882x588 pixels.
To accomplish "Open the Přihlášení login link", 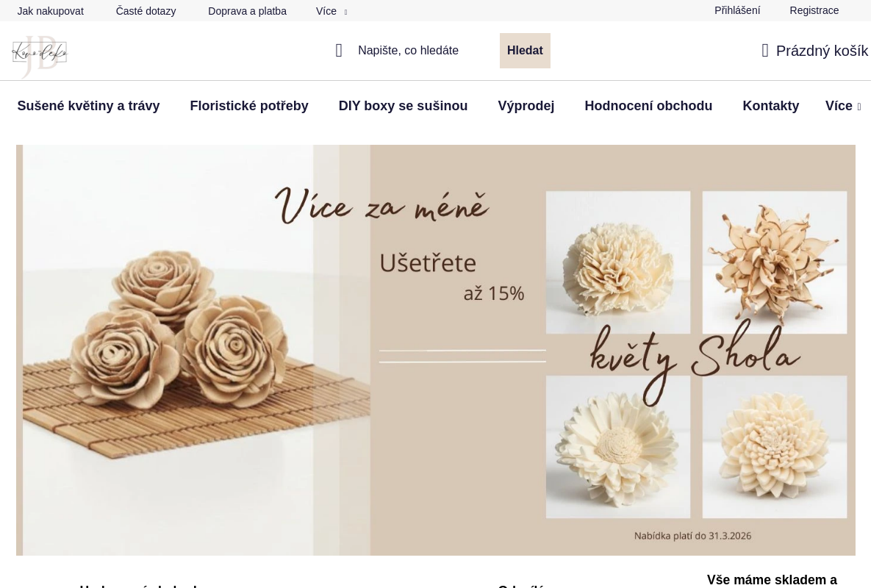I will (737, 10).
